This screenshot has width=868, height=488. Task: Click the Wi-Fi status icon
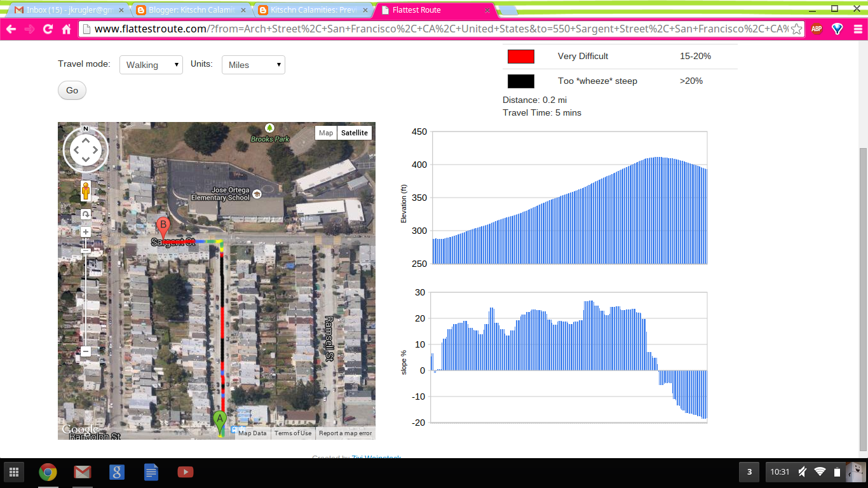point(820,472)
